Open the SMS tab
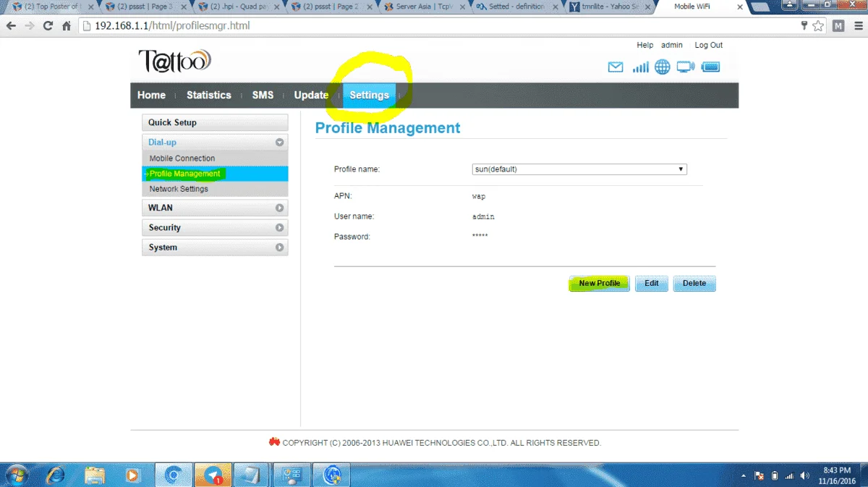868x487 pixels. [x=263, y=95]
